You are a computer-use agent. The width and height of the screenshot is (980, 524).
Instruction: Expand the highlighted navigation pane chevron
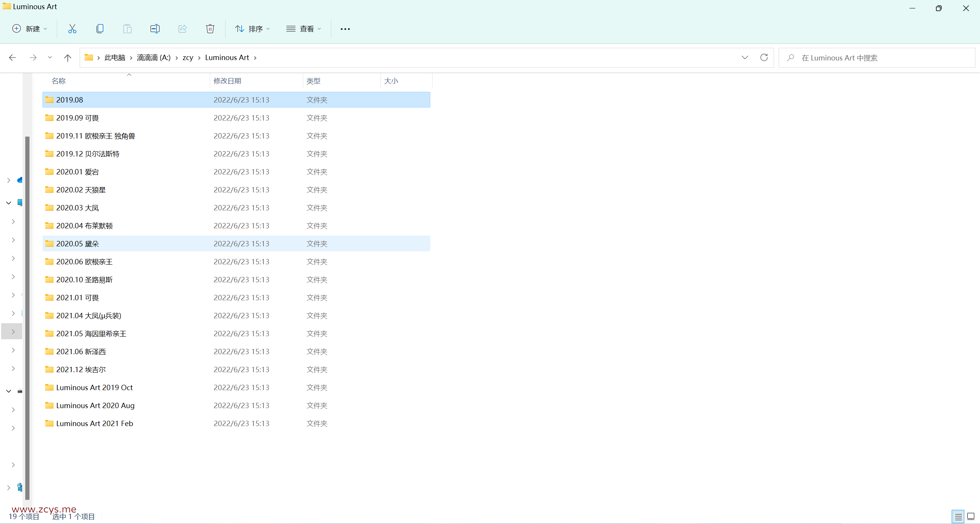click(13, 332)
